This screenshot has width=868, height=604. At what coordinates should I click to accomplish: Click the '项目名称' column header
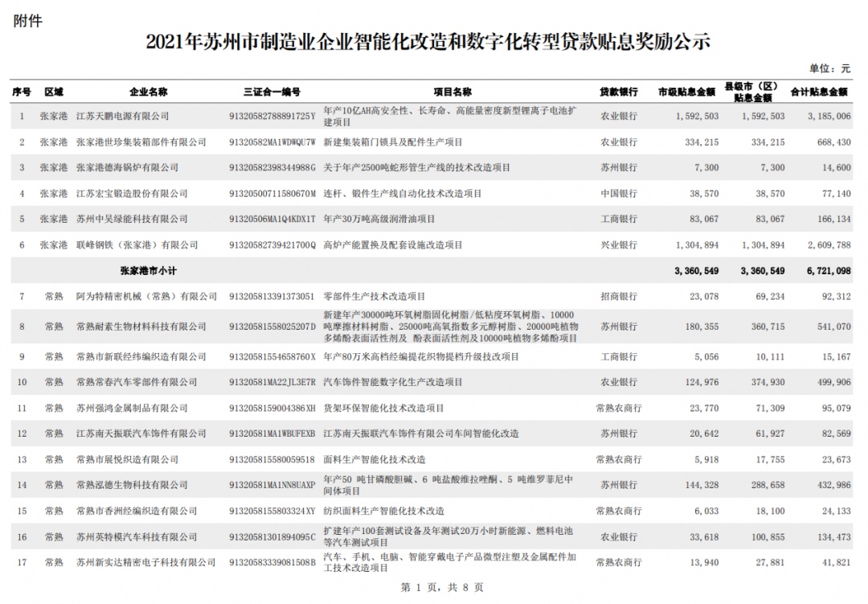point(452,92)
